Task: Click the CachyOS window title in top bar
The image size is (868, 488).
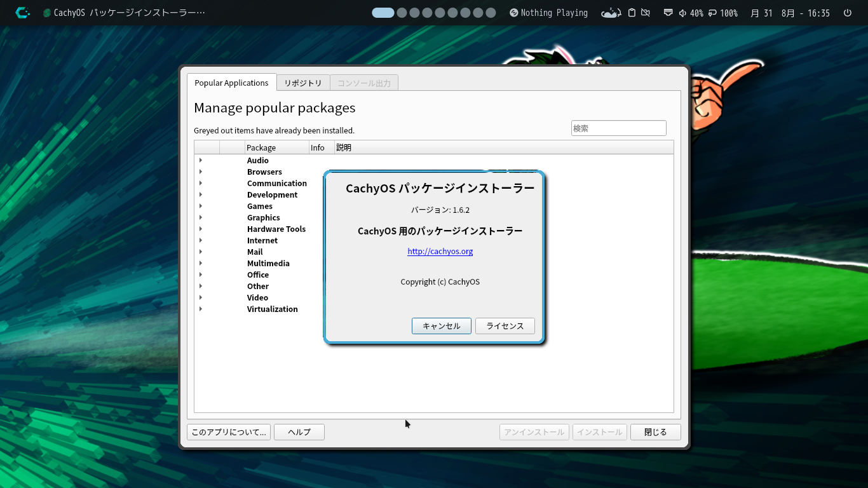Action: [130, 13]
